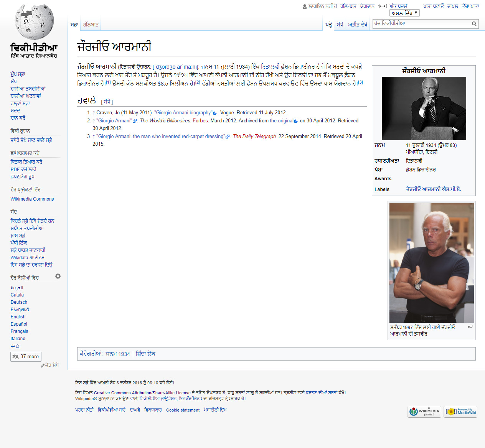Viewport: 485px width, 448px height.
Task: Open the Cookie statement link
Action: click(x=183, y=410)
